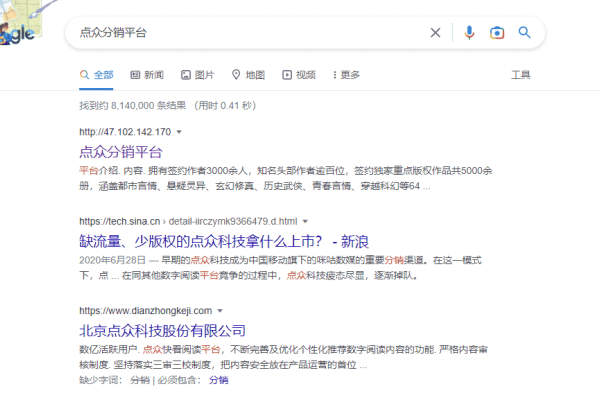Expand the dropdown arrow next to http://47.102.142.170
Screen dimensions: 600x400
click(179, 132)
